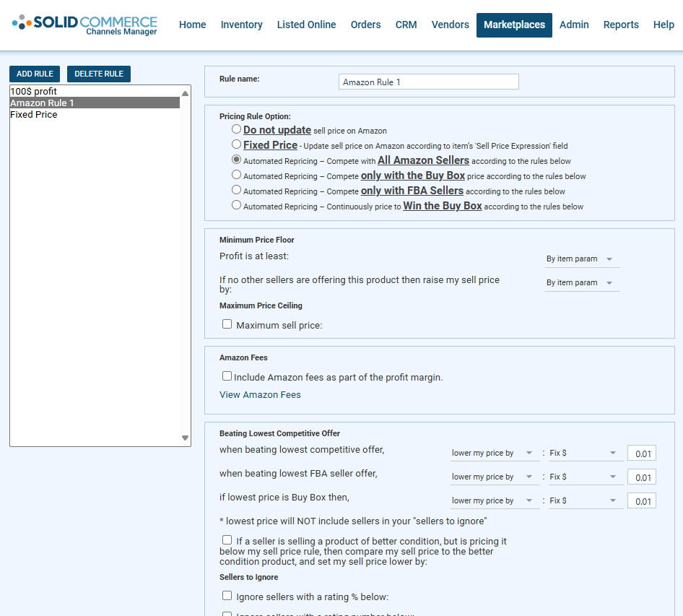Click the ADD RULE button
Screen dimensions: 683x616
(x=35, y=74)
